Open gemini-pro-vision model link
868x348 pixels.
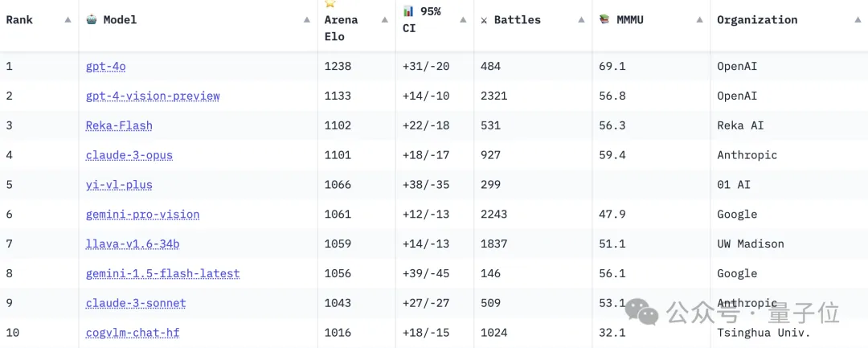tap(142, 215)
